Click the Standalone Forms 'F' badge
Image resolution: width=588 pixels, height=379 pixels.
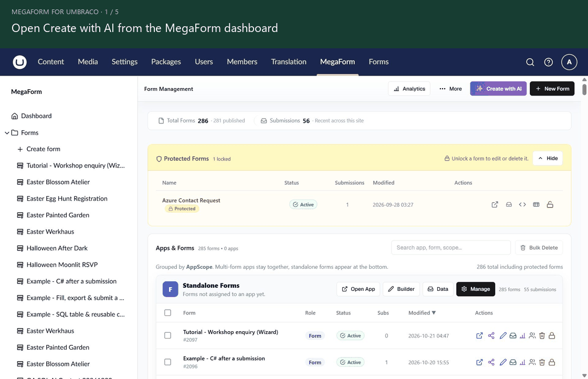pos(170,289)
